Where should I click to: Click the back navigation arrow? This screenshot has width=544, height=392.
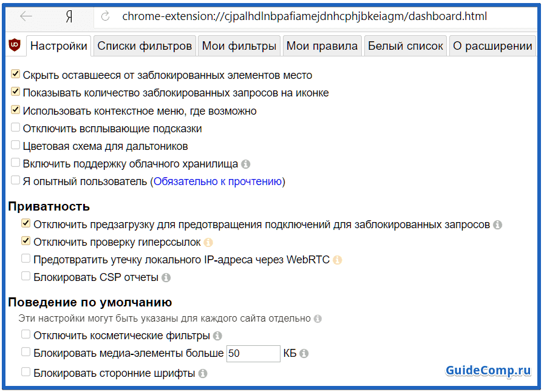tap(25, 16)
